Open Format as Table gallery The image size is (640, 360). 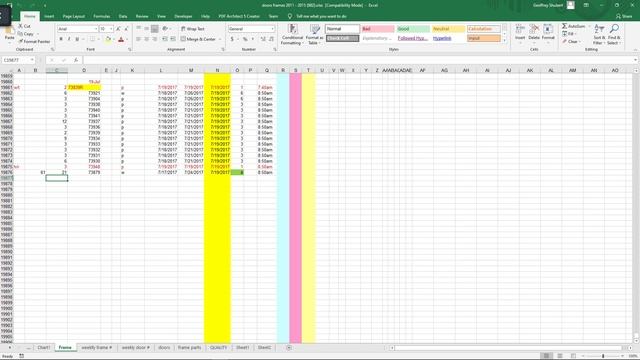click(314, 34)
